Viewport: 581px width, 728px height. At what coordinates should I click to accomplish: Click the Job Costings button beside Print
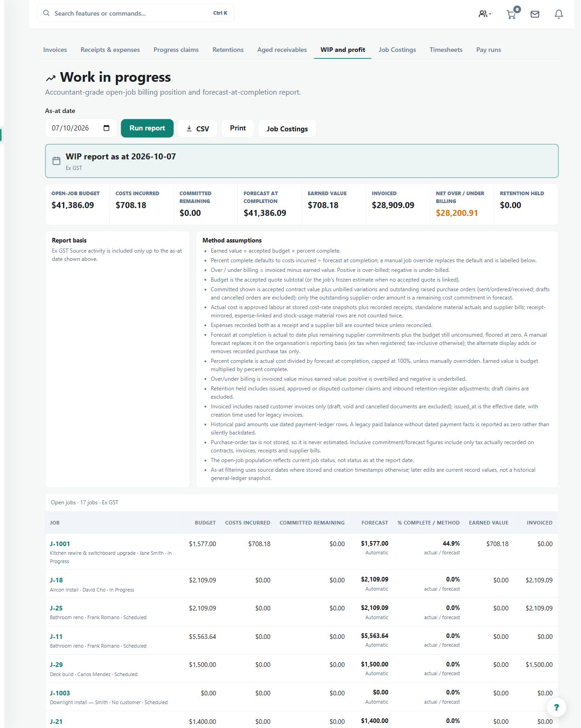287,129
